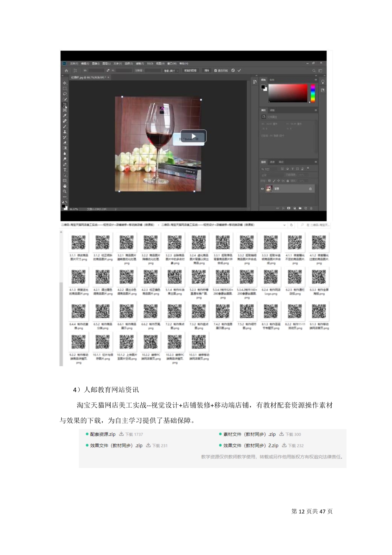This screenshot has height=555, width=392.
Task: Select the Crop tool in toolbar
Action: (x=65, y=105)
